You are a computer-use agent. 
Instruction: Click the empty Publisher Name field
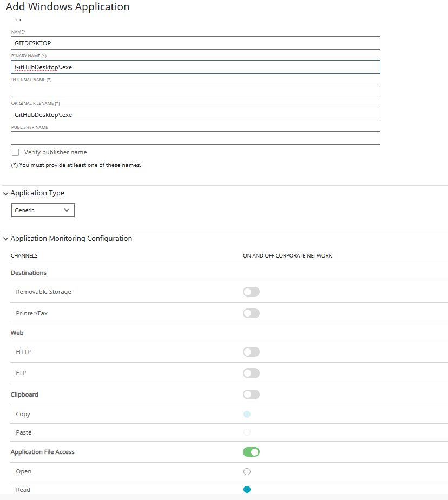(x=195, y=139)
